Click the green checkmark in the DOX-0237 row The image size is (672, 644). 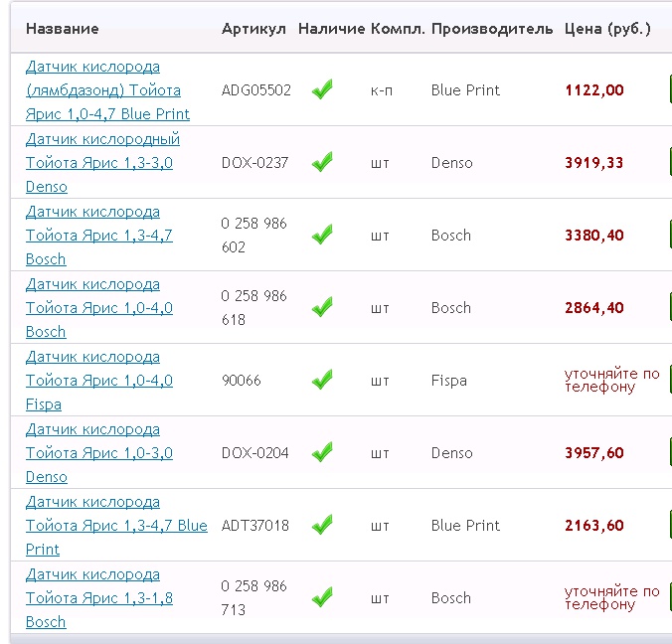pyautogui.click(x=322, y=163)
